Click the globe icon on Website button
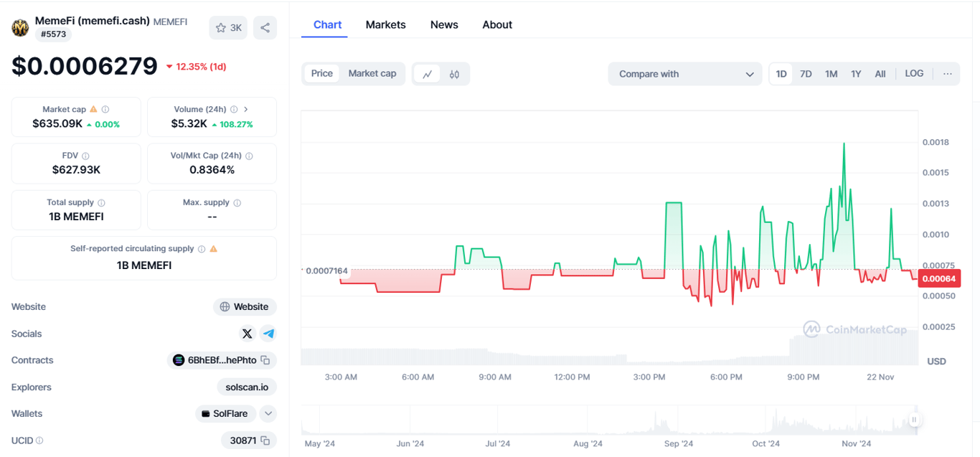Image resolution: width=980 pixels, height=457 pixels. tap(225, 307)
